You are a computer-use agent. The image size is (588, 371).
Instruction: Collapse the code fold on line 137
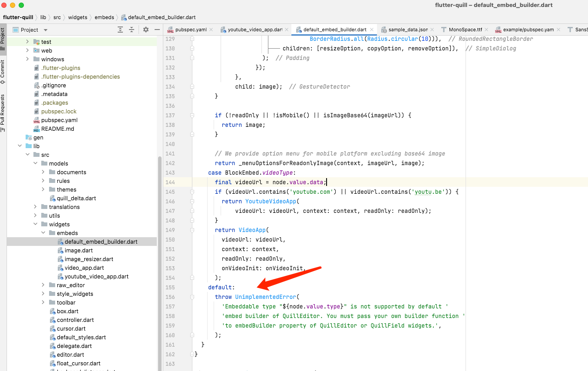192,115
